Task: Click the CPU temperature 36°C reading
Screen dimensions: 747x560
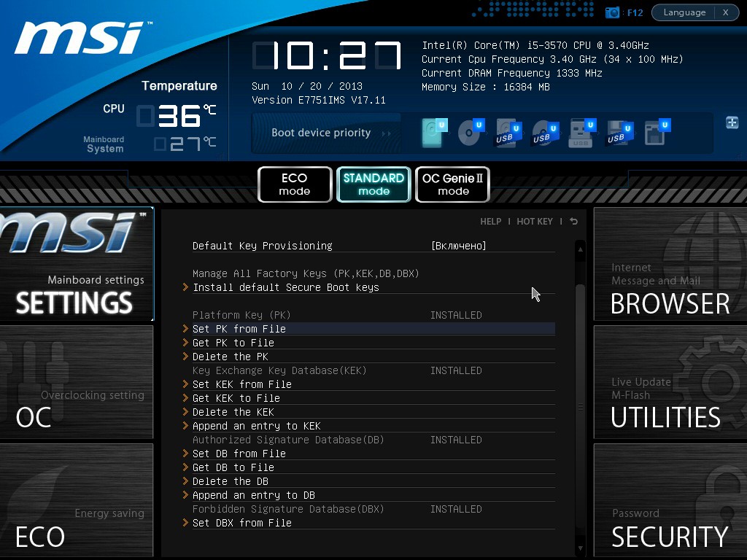Action: point(177,116)
